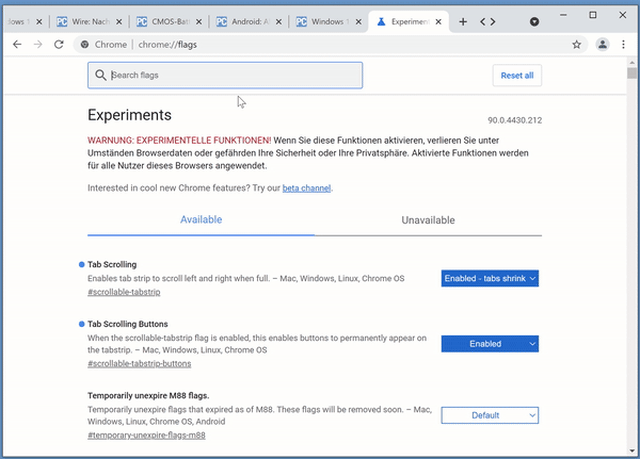Switch to the Wire: Nach tab
Screen dimensions: 640x459
[x=91, y=22]
